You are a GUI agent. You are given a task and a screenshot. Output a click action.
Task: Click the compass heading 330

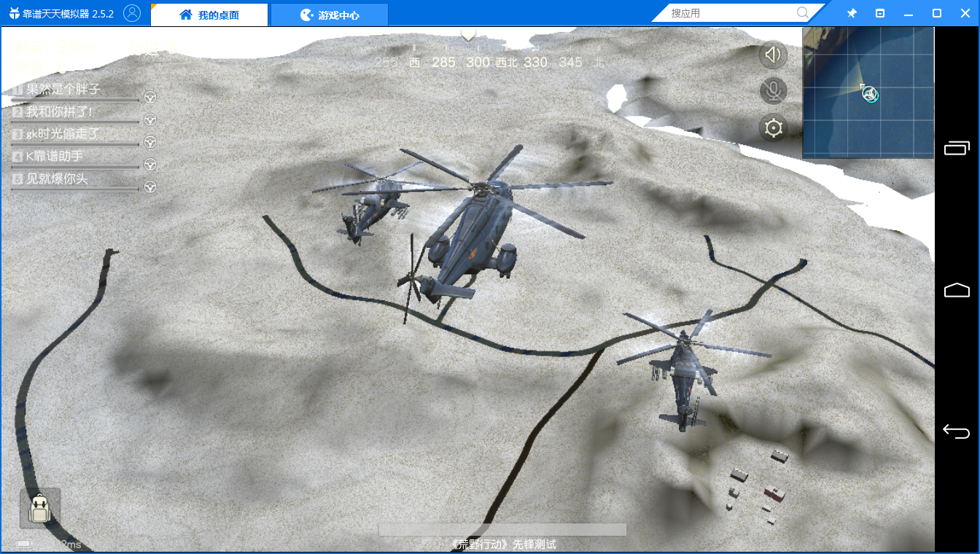pos(535,63)
